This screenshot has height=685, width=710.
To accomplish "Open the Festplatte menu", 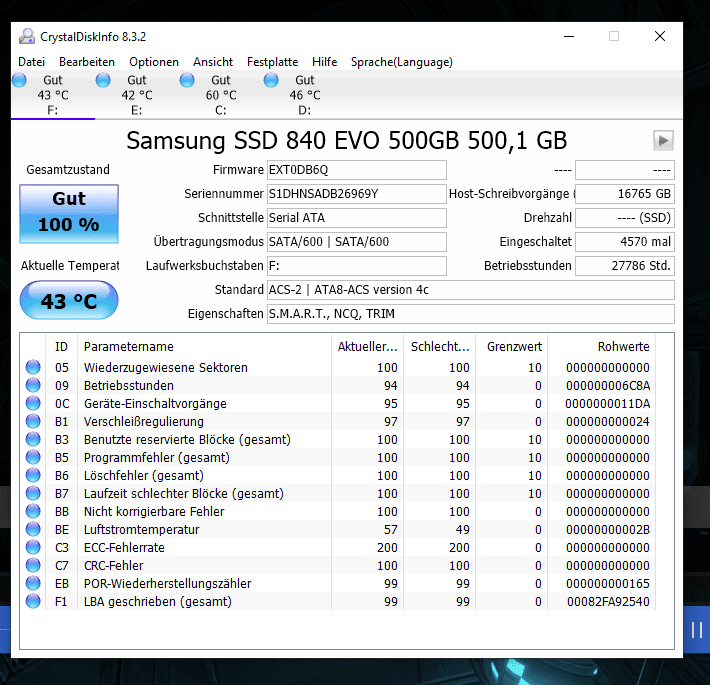I will click(x=273, y=62).
